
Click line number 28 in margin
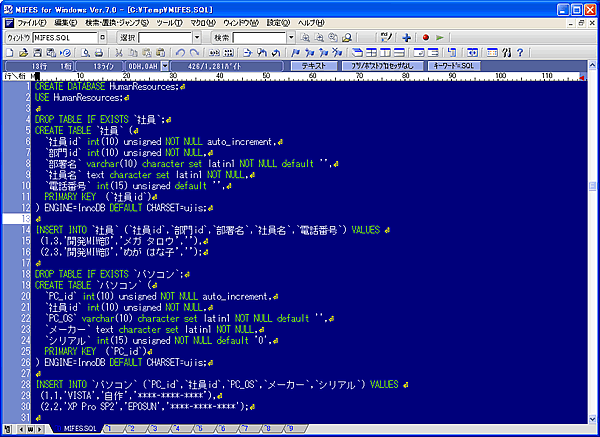pyautogui.click(x=26, y=384)
